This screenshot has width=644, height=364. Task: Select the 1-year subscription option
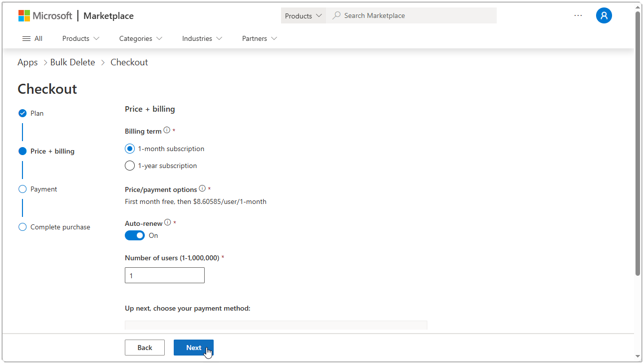tap(130, 166)
